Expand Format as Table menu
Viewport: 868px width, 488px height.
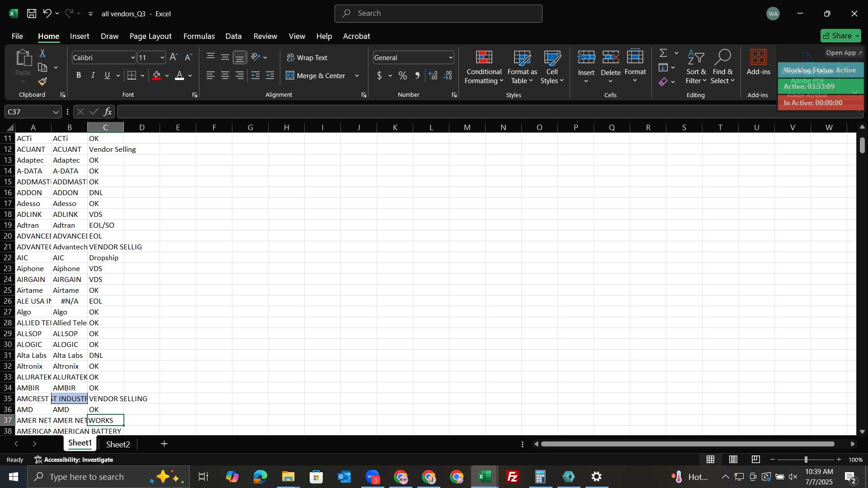522,67
